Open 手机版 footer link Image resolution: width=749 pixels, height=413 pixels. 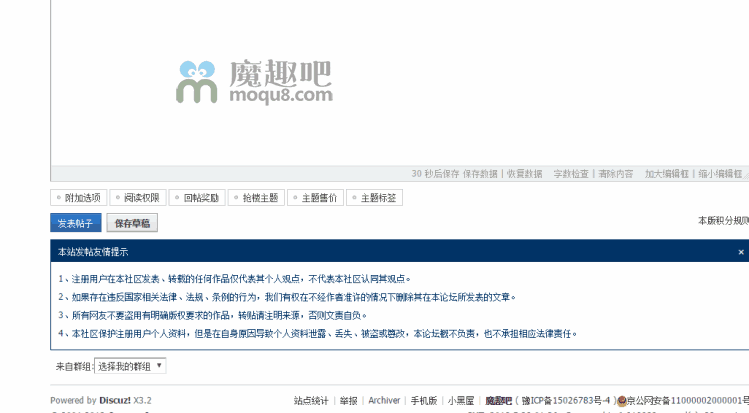(x=424, y=401)
